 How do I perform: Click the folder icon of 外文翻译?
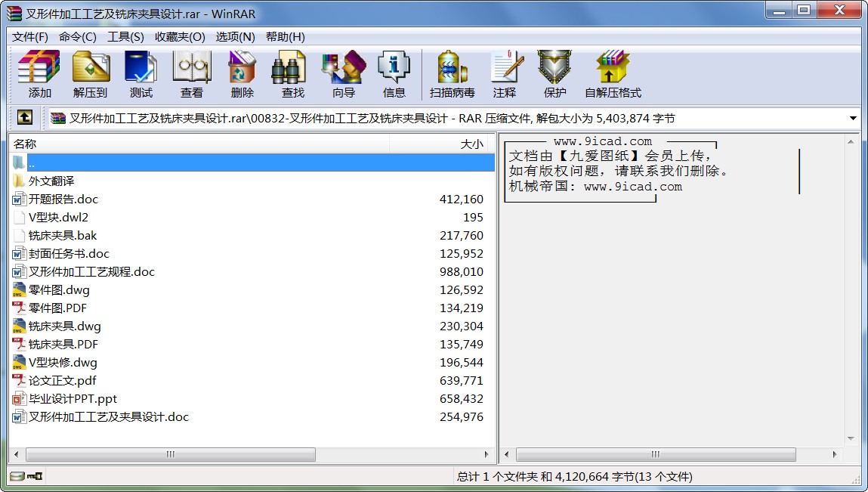pyautogui.click(x=19, y=181)
